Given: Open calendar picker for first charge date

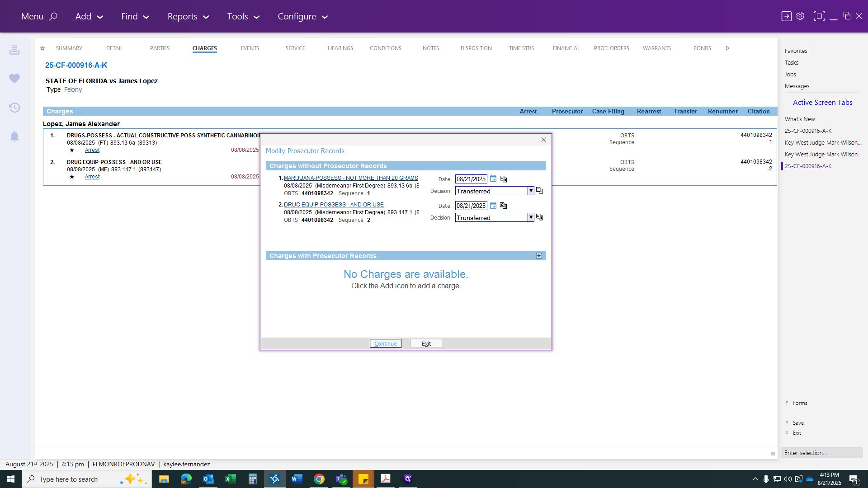Looking at the screenshot, I should point(493,179).
